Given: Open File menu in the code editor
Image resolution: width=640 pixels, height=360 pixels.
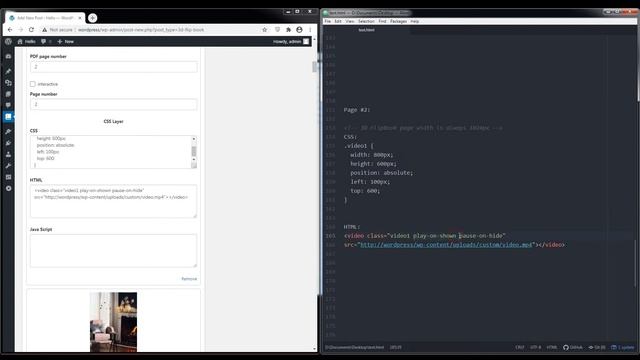Looking at the screenshot, I should 328,21.
